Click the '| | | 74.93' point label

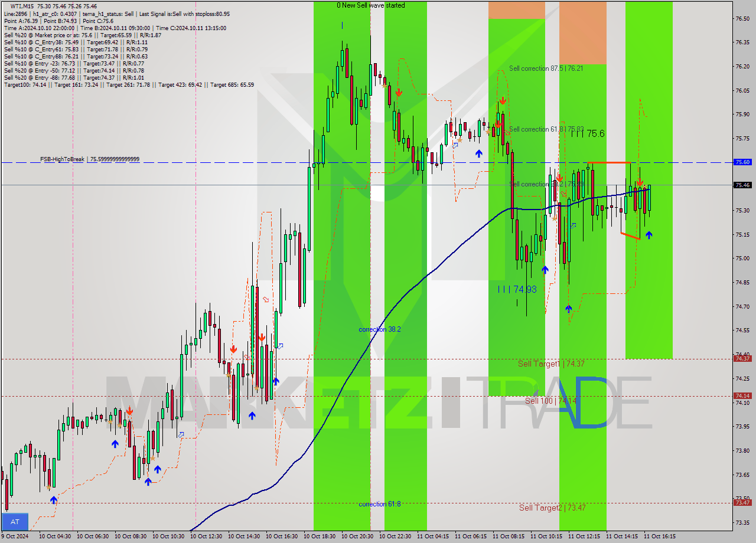pyautogui.click(x=517, y=289)
